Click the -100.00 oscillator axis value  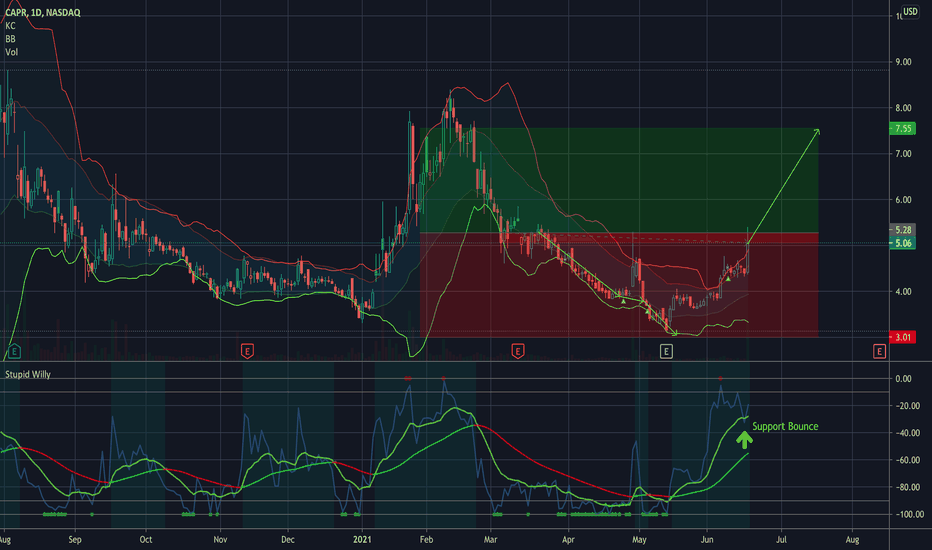click(909, 514)
